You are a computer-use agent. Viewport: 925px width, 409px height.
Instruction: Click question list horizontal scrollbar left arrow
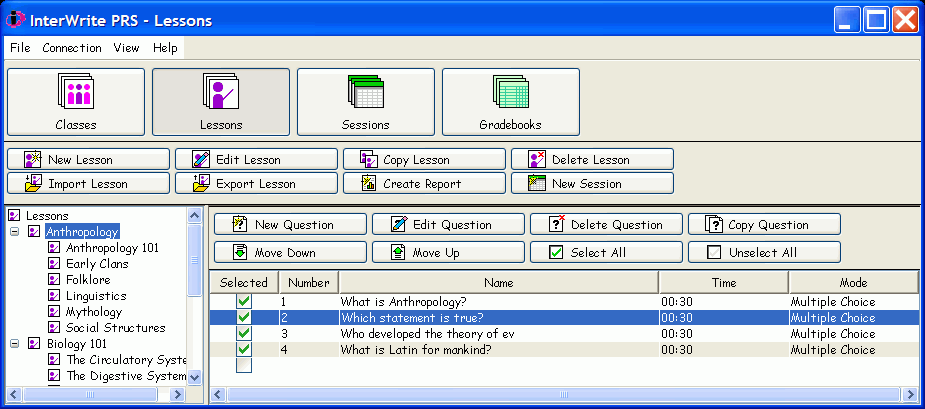(x=218, y=394)
